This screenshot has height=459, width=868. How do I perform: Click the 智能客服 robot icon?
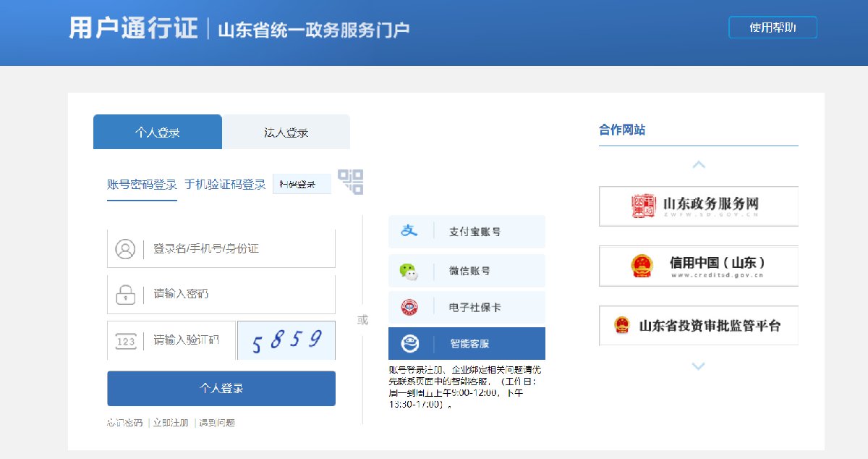(x=409, y=344)
